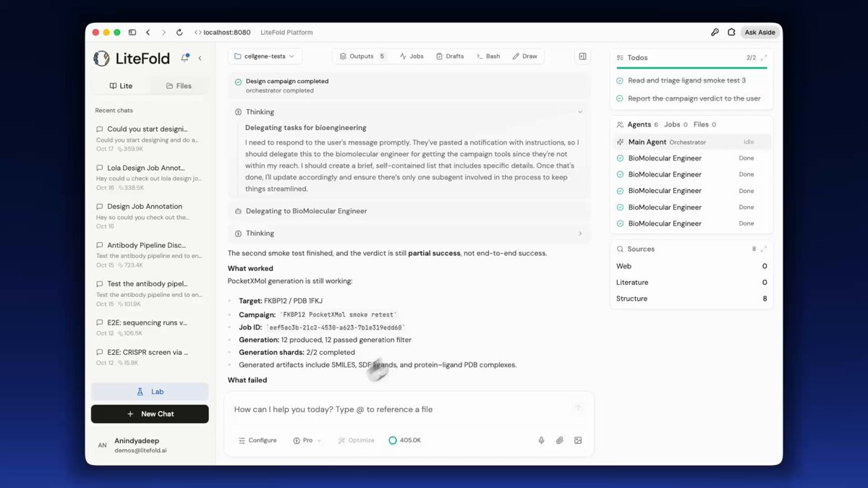868x488 pixels.
Task: Select the Agents 6 counter
Action: click(637, 124)
